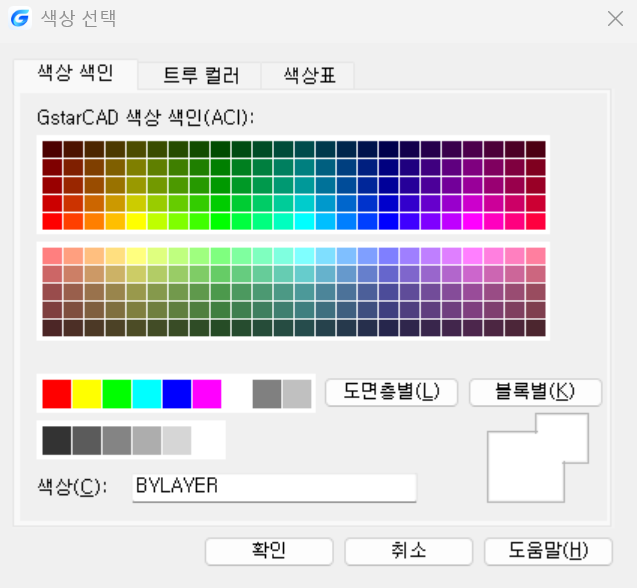Image resolution: width=637 pixels, height=588 pixels.
Task: Select darkest maroon swatch at top-left of upper palette
Action: point(52,150)
